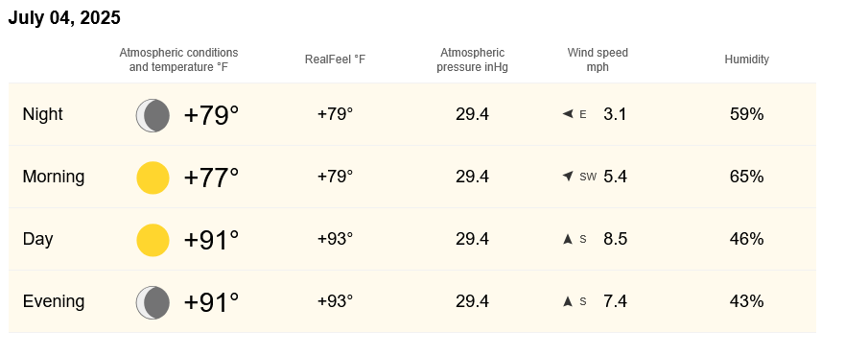Select the Morning row label
The height and width of the screenshot is (356, 868).
pos(54,177)
